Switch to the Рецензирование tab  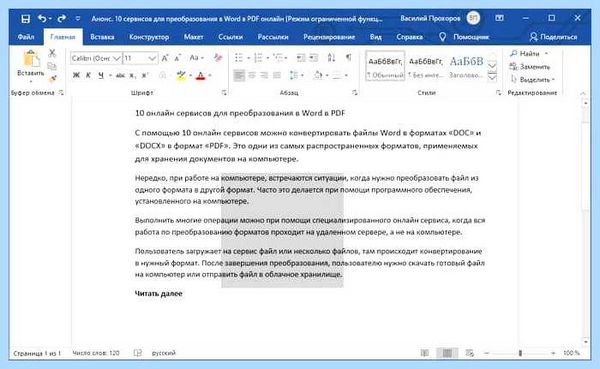click(329, 37)
